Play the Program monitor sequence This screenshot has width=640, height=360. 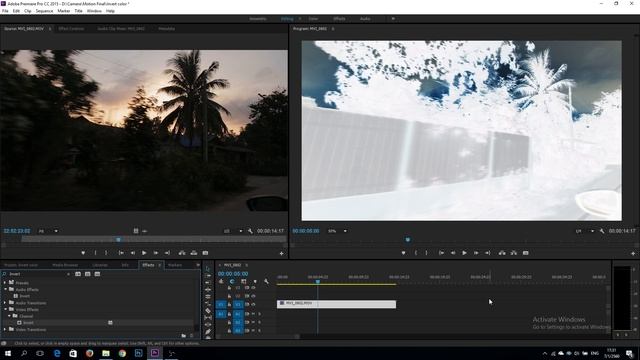coord(464,253)
